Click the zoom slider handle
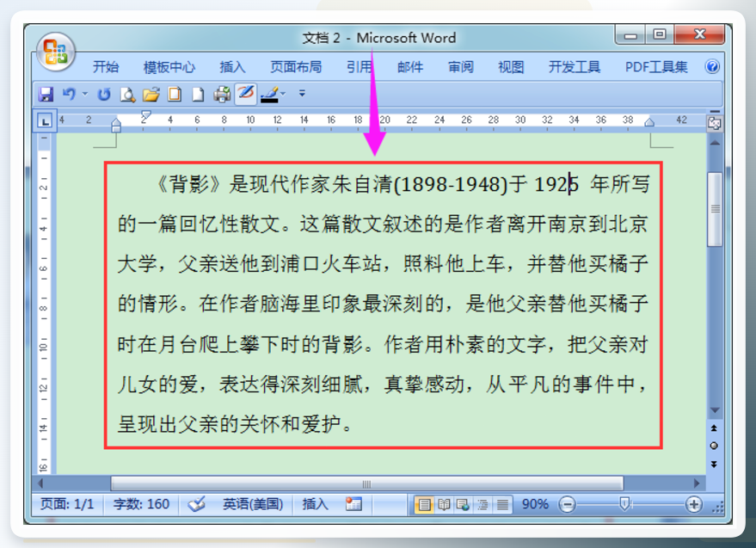The image size is (756, 548). 625,505
